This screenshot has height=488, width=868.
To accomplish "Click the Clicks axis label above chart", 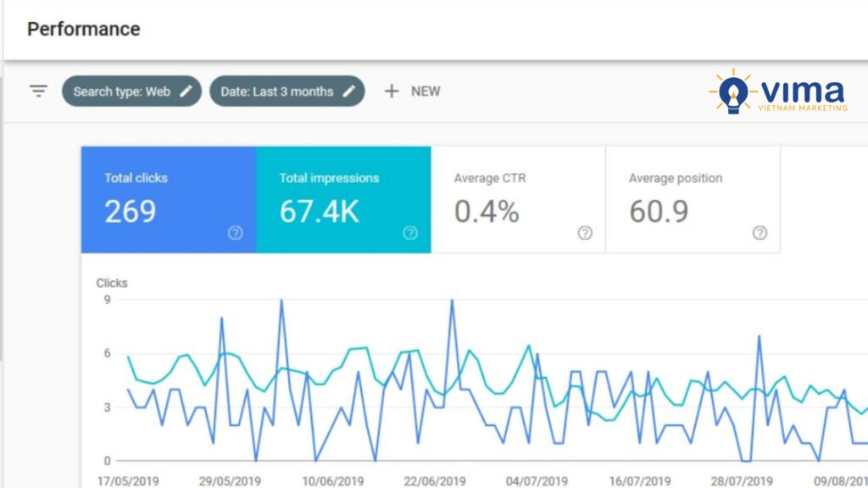I will click(112, 283).
